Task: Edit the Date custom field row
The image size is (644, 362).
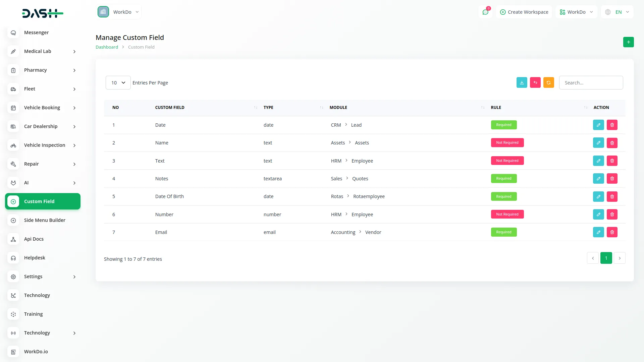Action: point(598,125)
